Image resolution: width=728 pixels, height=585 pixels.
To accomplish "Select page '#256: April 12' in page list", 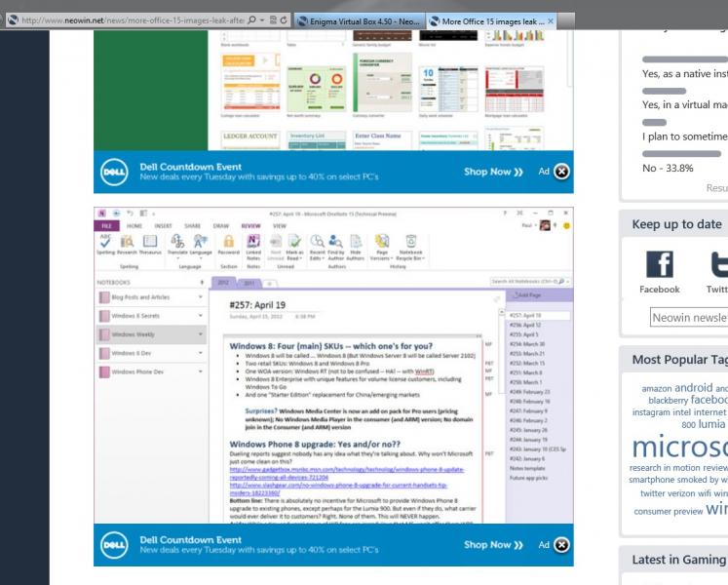I will coord(525,325).
